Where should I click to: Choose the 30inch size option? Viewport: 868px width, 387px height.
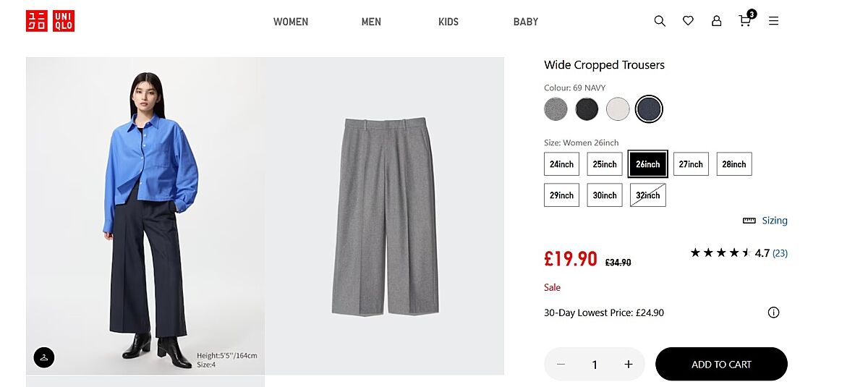point(605,195)
